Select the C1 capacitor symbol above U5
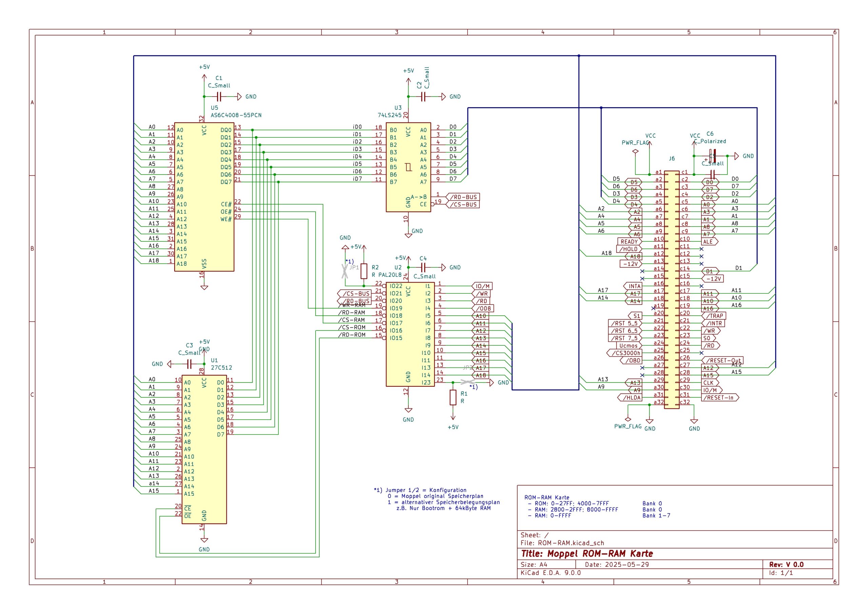Image resolution: width=868 pixels, height=614 pixels. click(219, 96)
